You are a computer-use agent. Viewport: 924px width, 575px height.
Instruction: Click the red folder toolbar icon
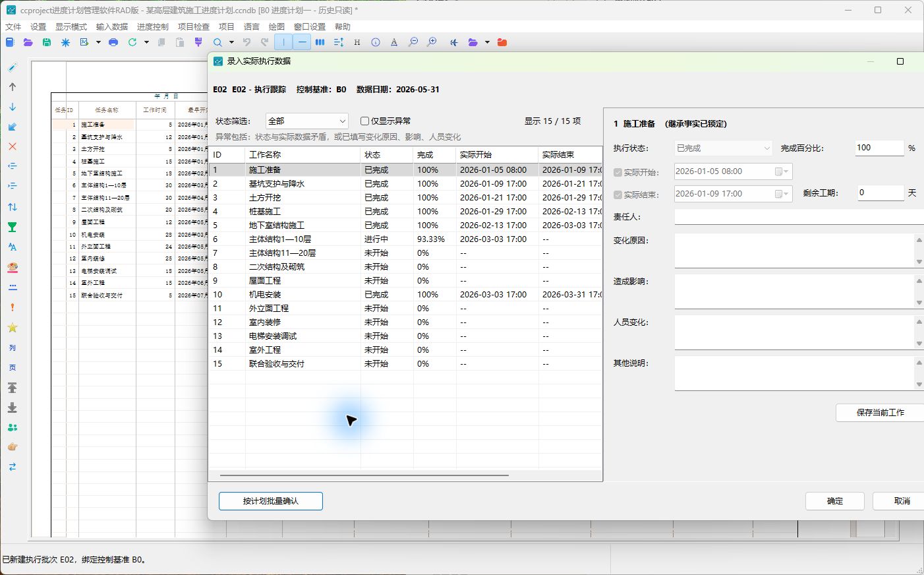502,42
